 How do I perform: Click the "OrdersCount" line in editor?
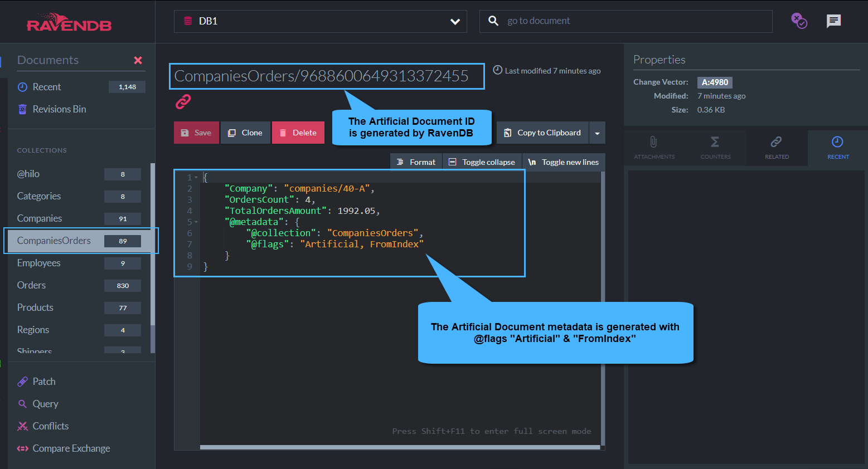point(270,200)
